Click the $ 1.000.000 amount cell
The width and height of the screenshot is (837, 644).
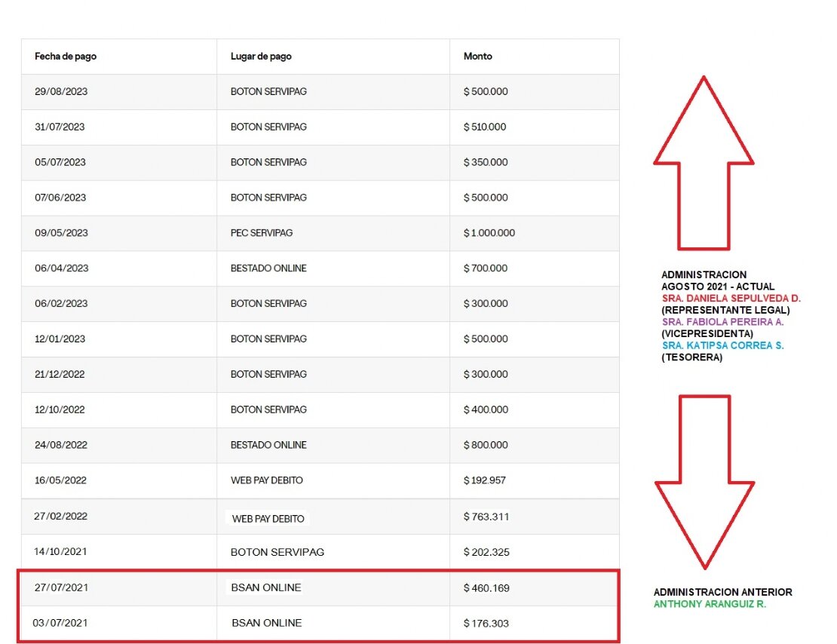pos(489,233)
